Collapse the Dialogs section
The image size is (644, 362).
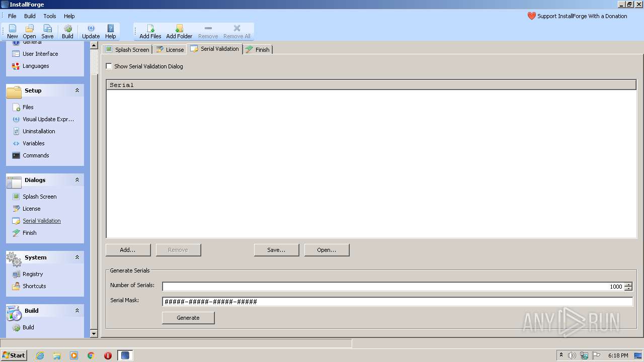point(77,180)
